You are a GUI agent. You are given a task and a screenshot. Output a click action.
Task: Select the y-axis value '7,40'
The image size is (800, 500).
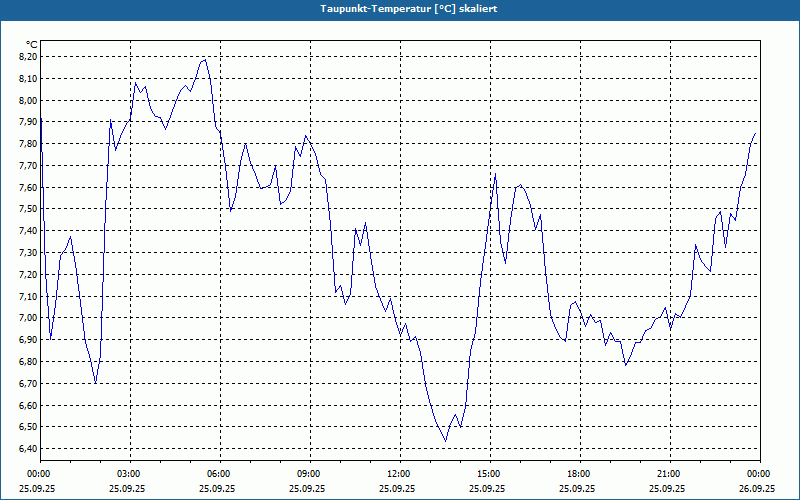point(29,231)
